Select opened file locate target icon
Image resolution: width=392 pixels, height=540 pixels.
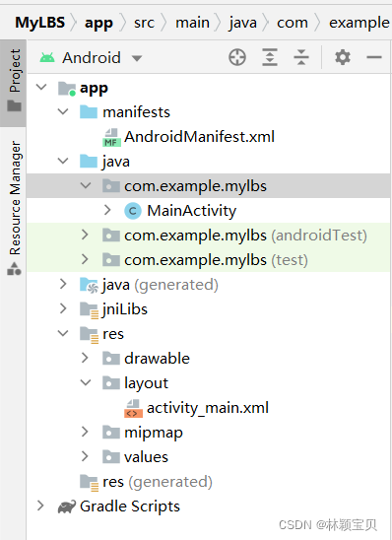pos(237,57)
